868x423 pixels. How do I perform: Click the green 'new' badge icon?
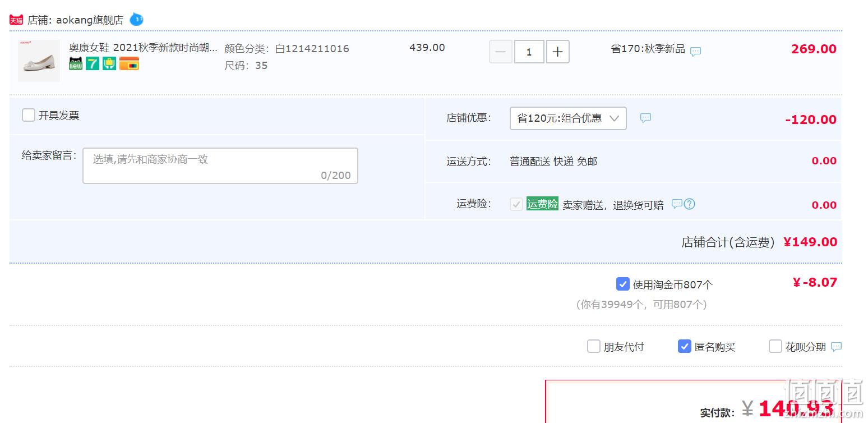(x=76, y=63)
